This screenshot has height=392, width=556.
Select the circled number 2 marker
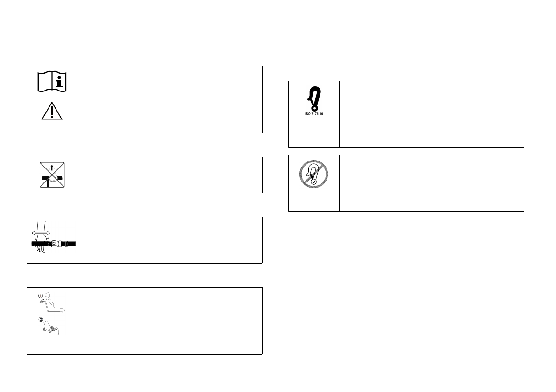[x=41, y=319]
